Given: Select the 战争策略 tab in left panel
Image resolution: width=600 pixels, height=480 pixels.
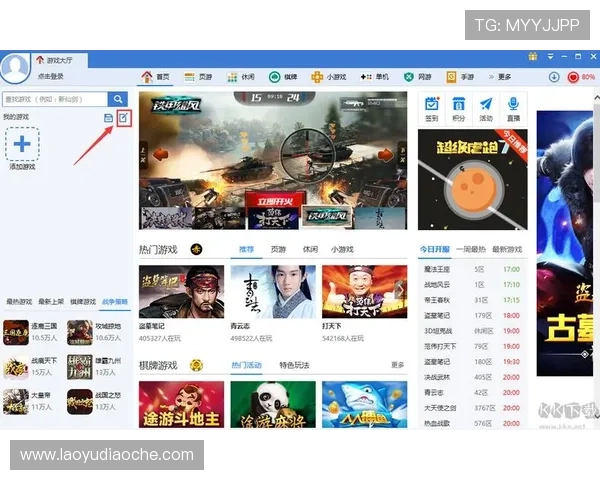Looking at the screenshot, I should point(114,301).
